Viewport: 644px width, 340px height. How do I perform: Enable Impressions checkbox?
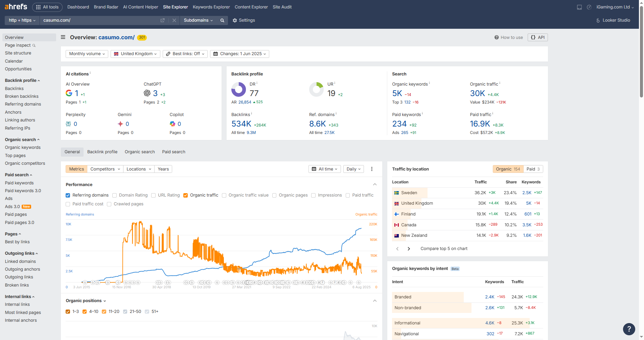314,195
